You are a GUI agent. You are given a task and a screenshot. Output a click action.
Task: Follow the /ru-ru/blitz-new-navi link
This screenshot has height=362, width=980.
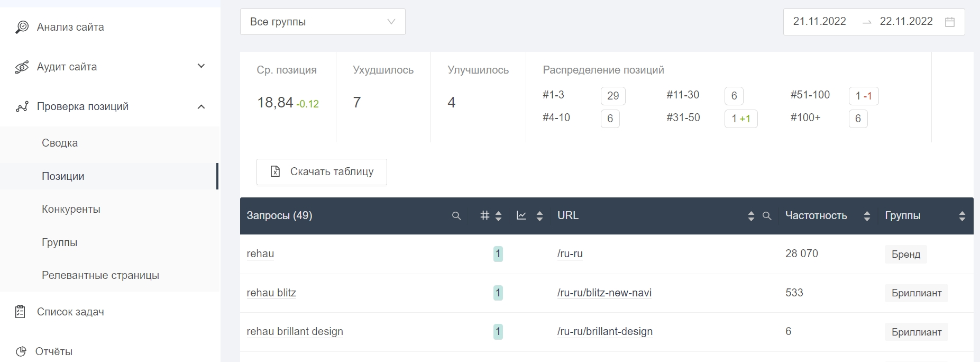tap(605, 293)
